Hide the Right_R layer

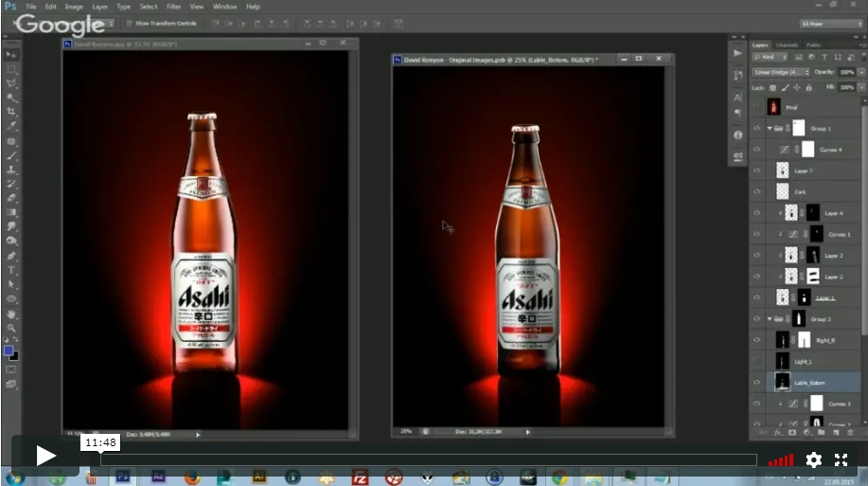[x=756, y=340]
